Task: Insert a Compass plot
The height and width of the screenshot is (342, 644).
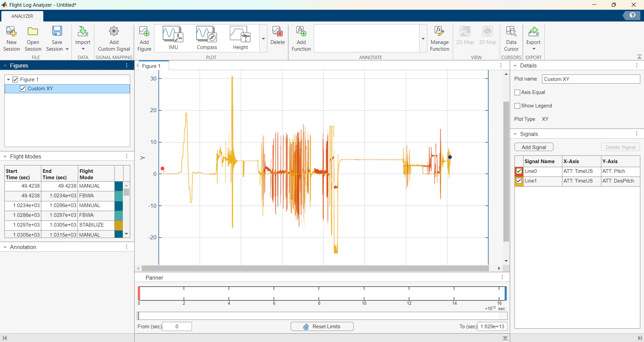Action: (x=207, y=38)
